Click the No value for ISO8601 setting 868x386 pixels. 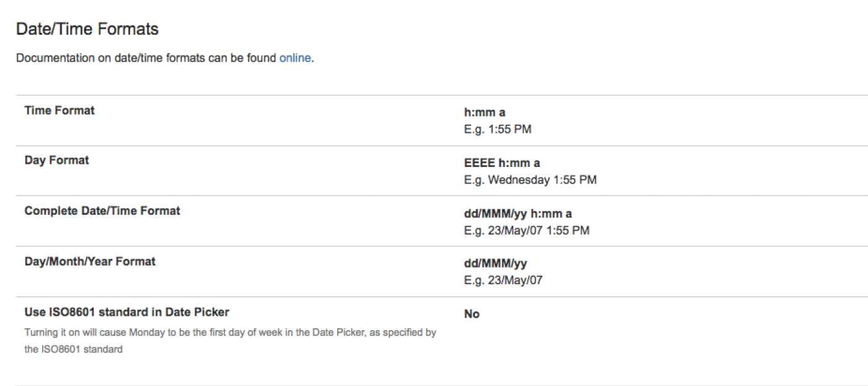471,314
